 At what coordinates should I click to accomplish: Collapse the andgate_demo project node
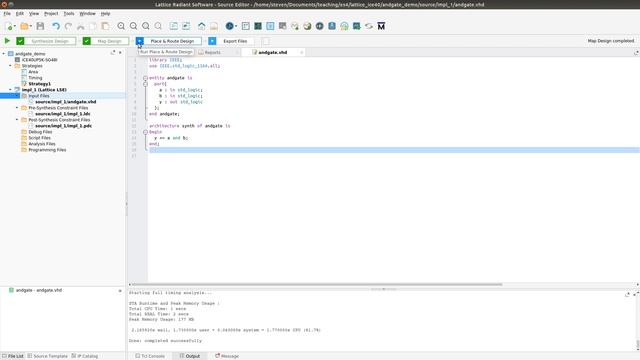click(x=4, y=54)
